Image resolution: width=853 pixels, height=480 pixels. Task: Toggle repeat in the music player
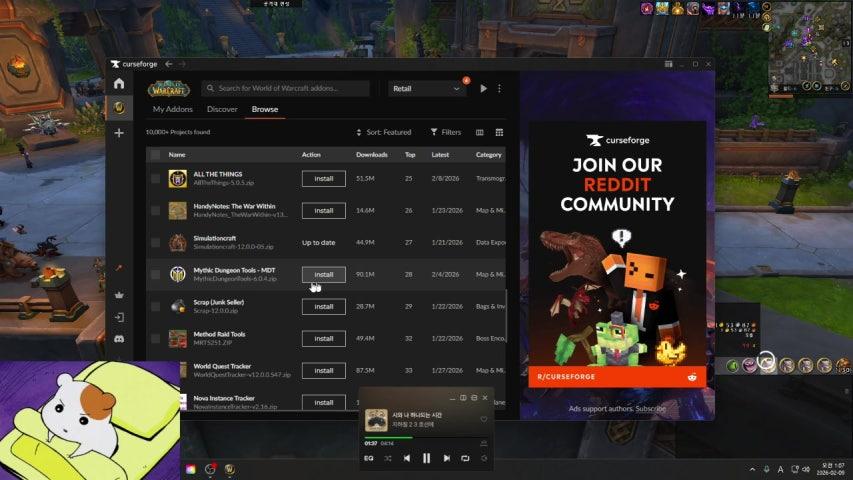click(465, 458)
